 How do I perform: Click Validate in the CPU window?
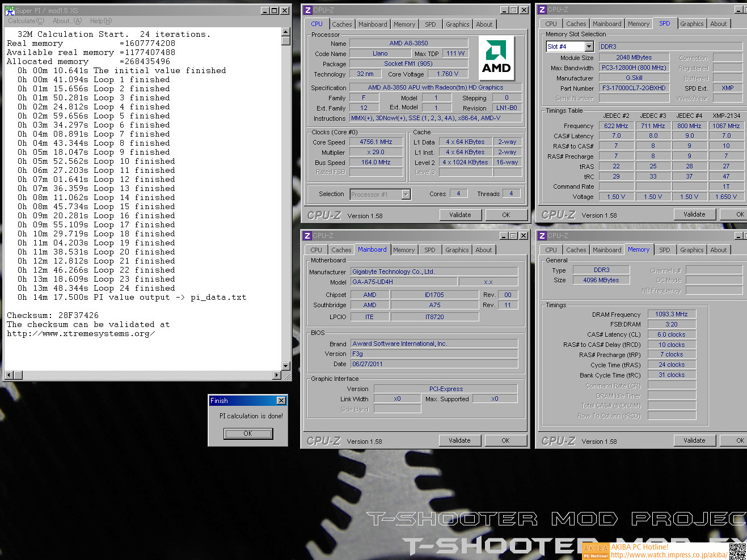click(460, 215)
